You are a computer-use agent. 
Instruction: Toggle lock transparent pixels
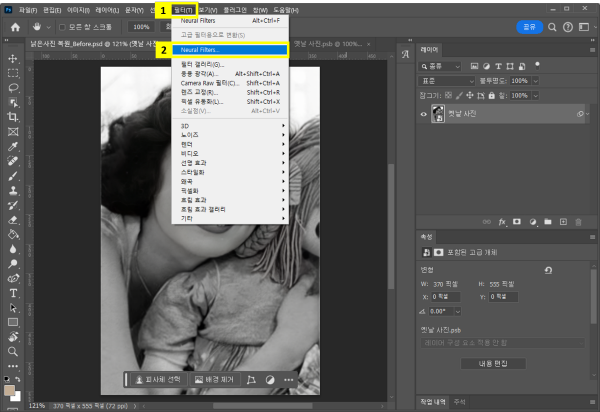448,95
